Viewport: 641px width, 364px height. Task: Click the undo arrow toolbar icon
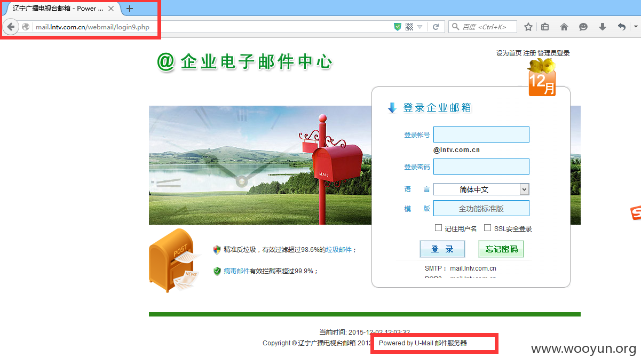(x=622, y=27)
